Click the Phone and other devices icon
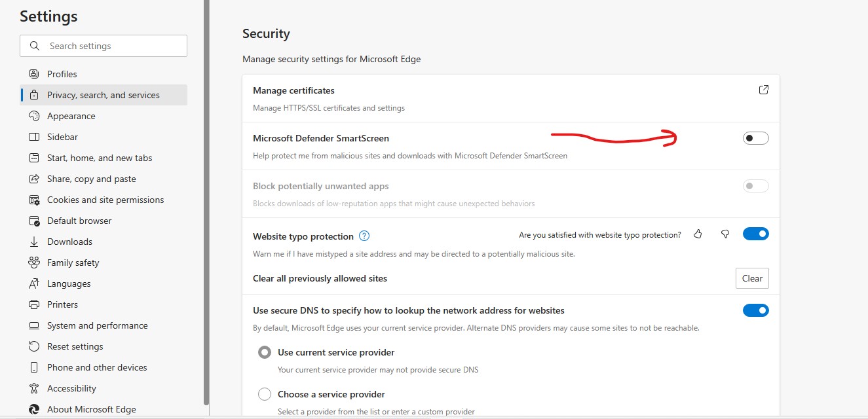Screen dimensions: 868x419 [x=34, y=367]
